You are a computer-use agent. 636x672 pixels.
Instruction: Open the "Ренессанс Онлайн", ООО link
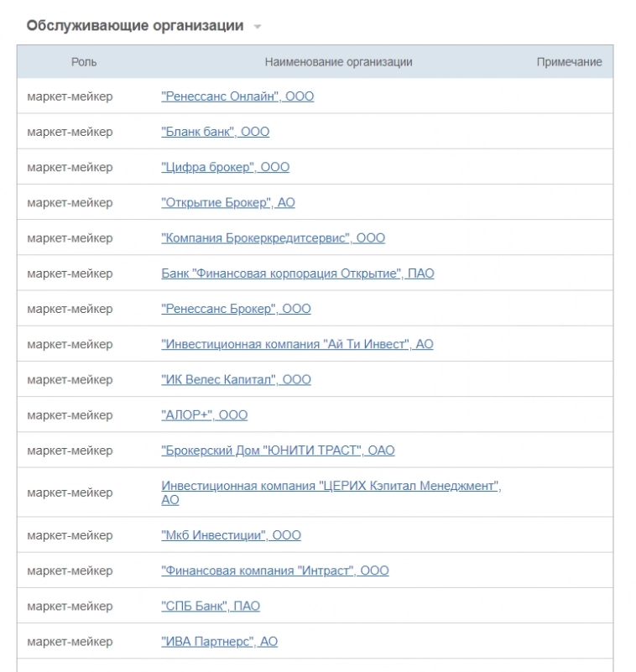click(x=237, y=96)
